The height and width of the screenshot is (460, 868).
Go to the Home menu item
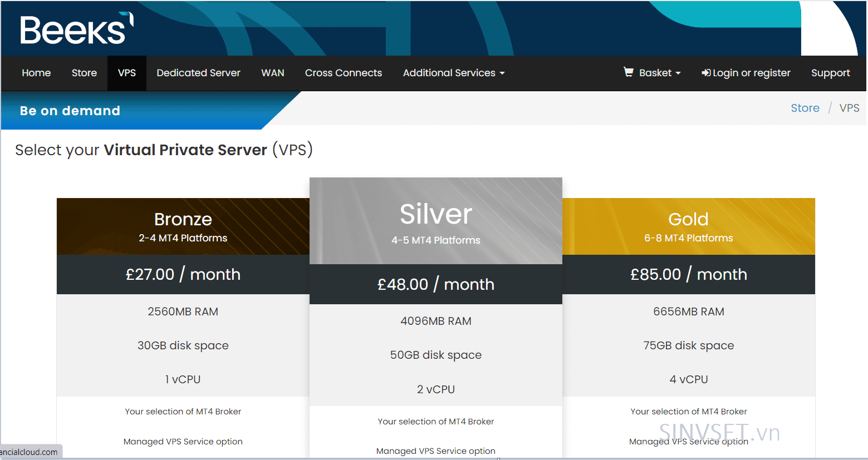[x=36, y=73]
